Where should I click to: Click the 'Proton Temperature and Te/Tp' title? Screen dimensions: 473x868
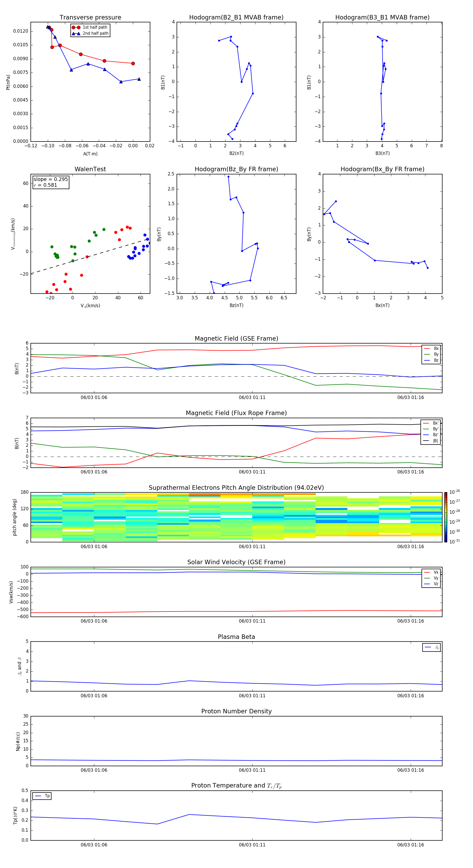(236, 786)
